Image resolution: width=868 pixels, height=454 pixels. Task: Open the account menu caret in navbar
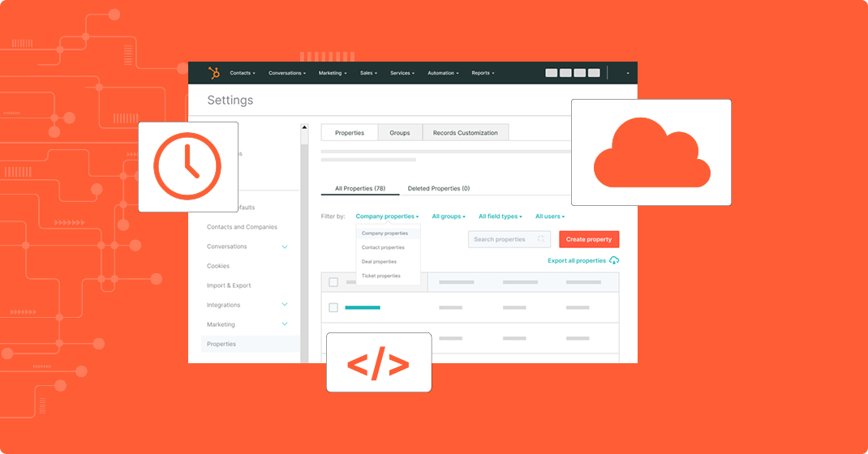[627, 73]
